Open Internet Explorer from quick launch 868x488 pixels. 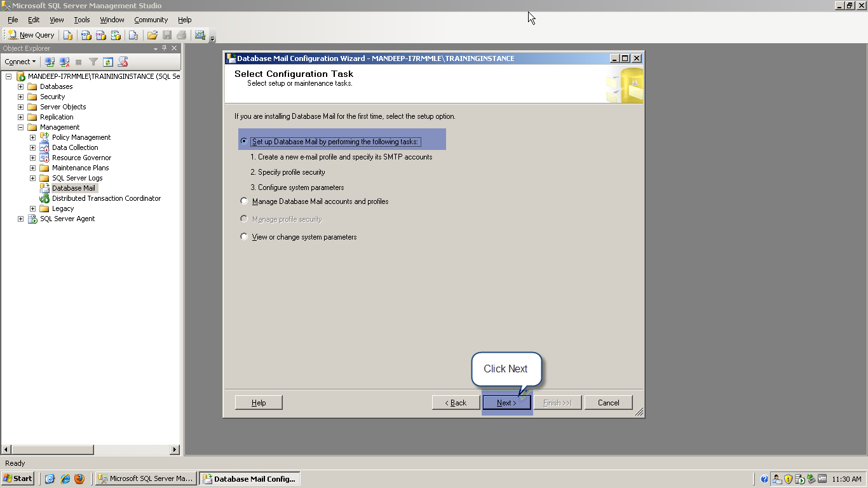[x=65, y=479]
